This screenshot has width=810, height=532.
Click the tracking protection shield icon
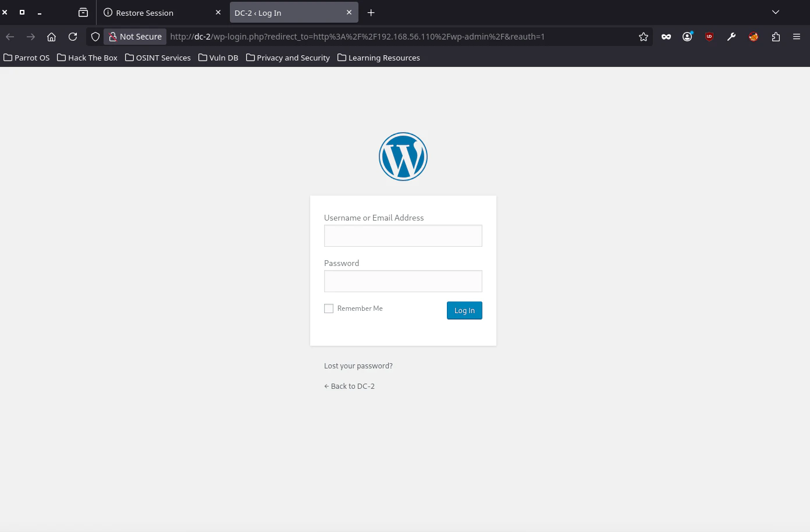click(95, 37)
